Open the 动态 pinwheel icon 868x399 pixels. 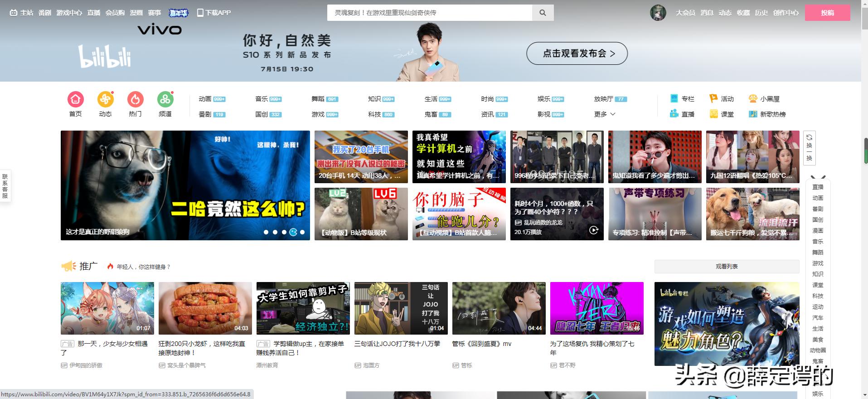click(105, 99)
